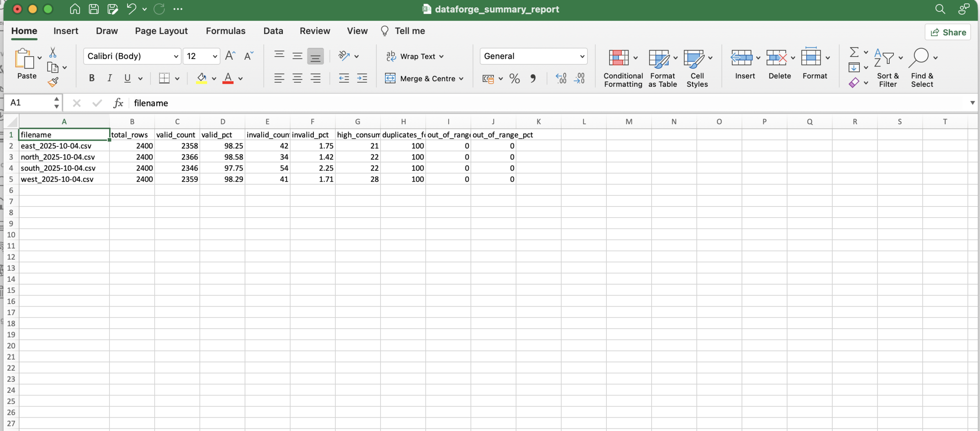
Task: Click the Clear eraser icon
Action: (854, 83)
